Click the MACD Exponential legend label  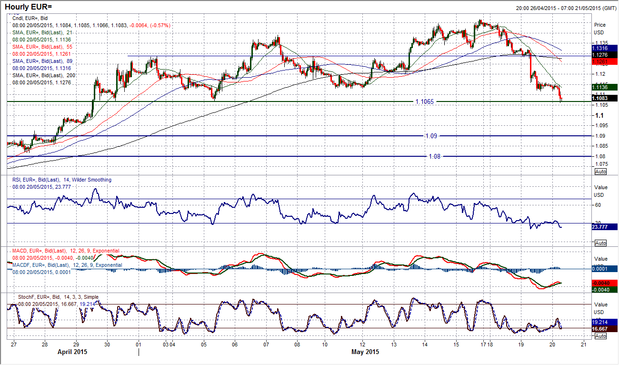pos(66,251)
